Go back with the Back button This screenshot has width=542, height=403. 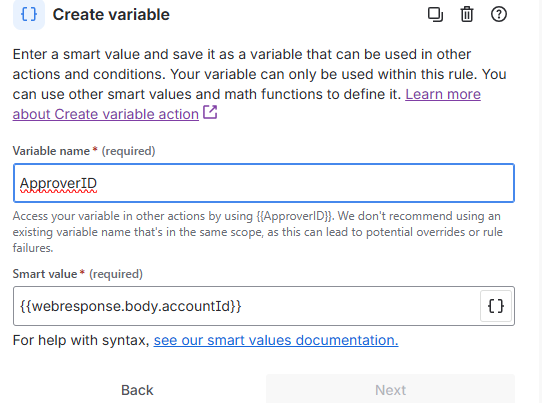coord(137,390)
